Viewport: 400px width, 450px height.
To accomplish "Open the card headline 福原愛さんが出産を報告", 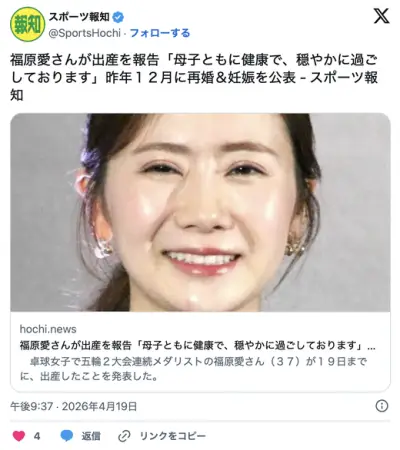I will click(x=197, y=345).
